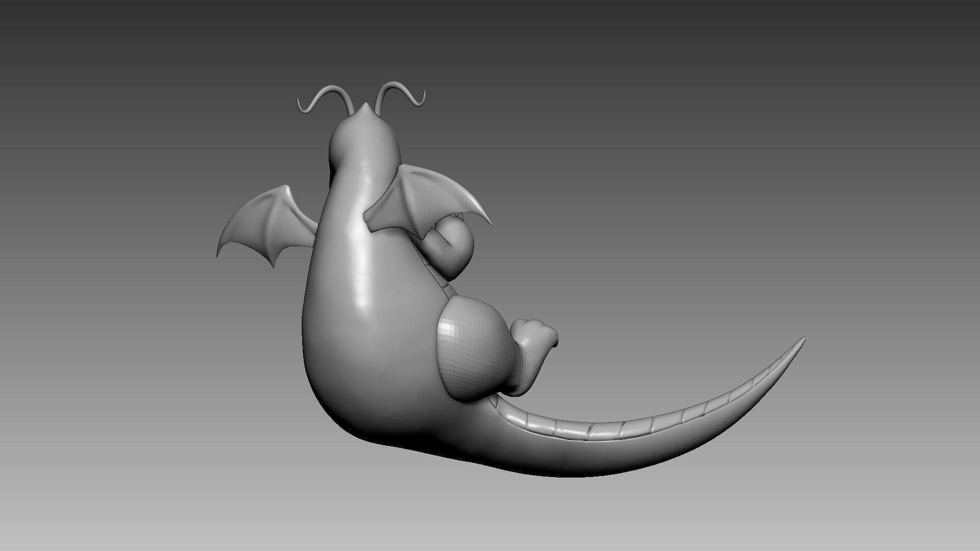Click the dragon's neck
This screenshot has width=980, height=551.
pos(360,184)
